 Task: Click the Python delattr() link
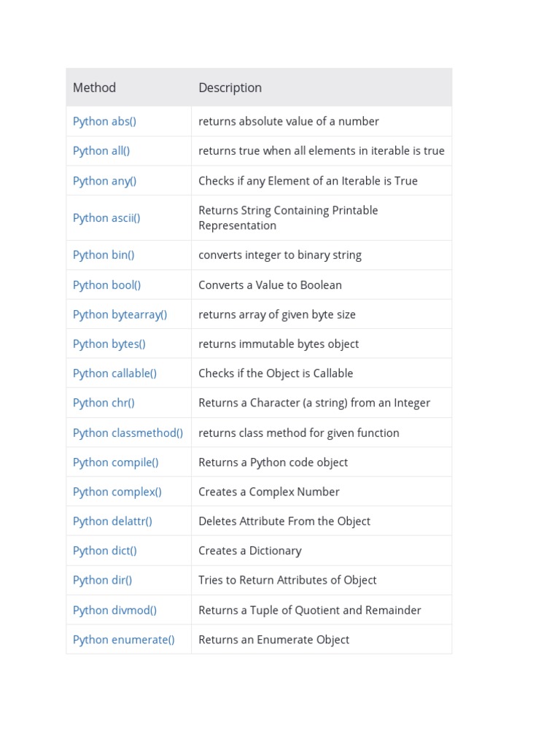(x=112, y=522)
